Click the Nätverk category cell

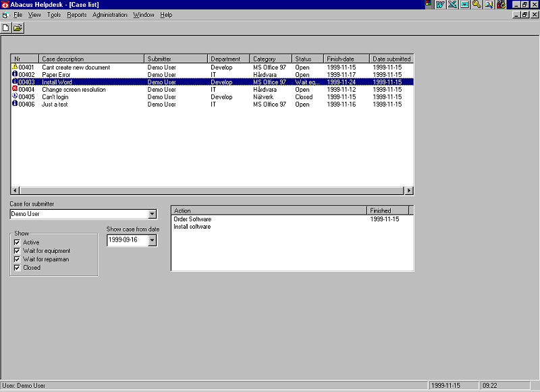tap(263, 97)
